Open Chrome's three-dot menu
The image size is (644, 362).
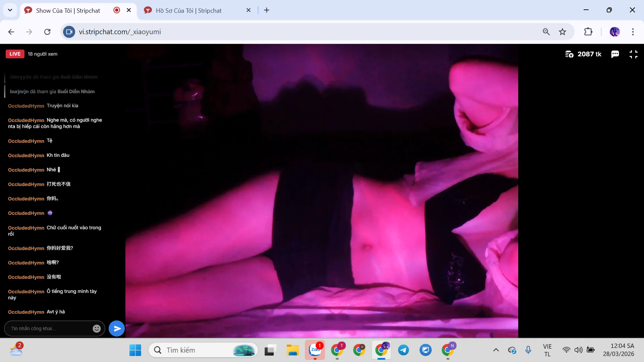click(633, 32)
